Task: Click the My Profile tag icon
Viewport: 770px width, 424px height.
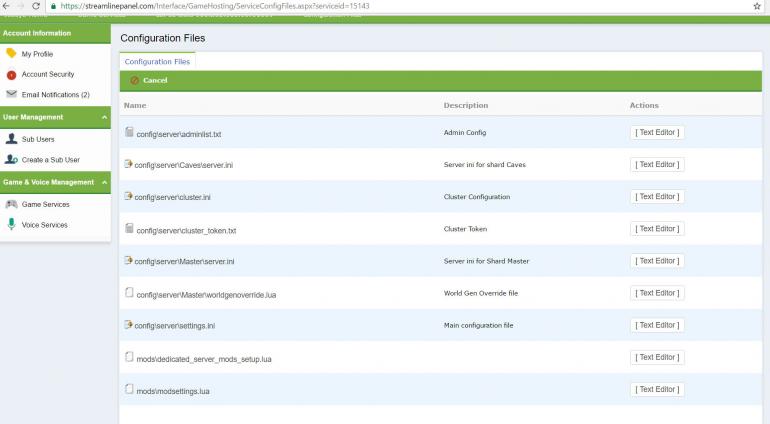Action: [11, 54]
